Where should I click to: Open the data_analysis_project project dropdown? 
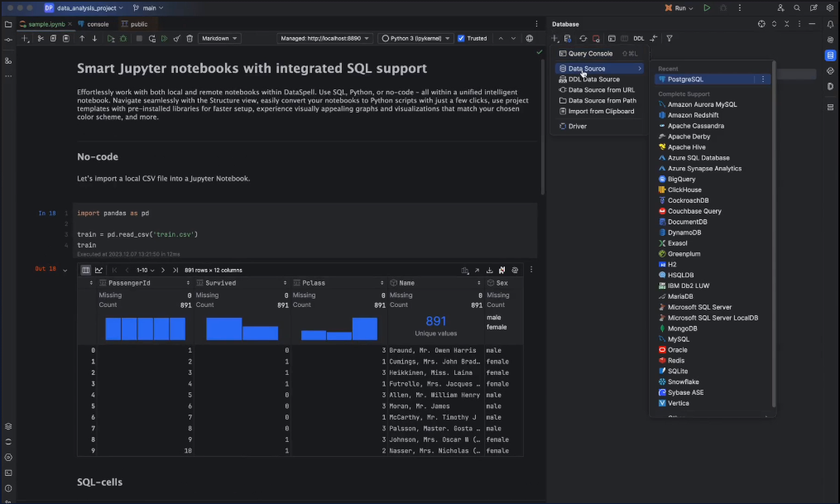tap(84, 8)
